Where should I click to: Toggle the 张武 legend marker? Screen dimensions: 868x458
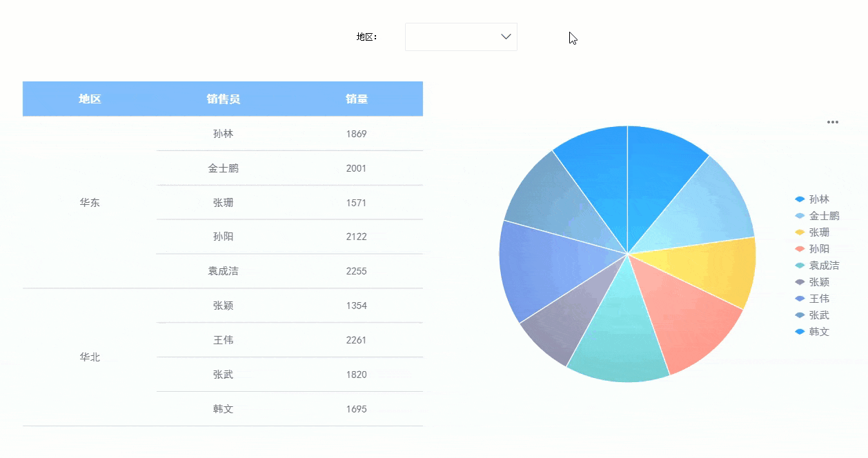coord(800,315)
